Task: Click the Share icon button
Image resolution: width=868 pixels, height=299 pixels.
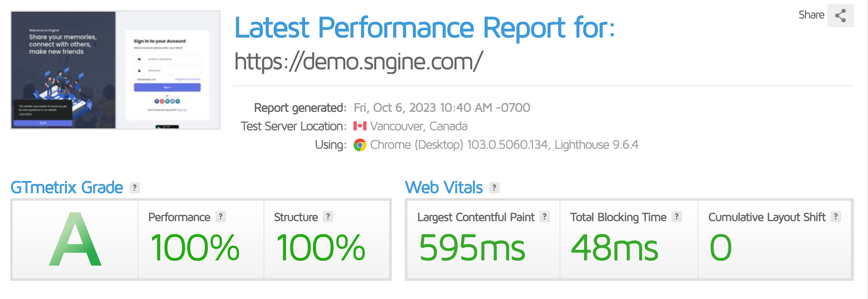Action: 840,16
